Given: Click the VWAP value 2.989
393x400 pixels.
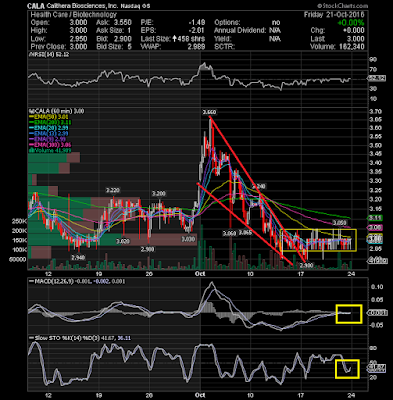Looking at the screenshot, I should [x=196, y=47].
